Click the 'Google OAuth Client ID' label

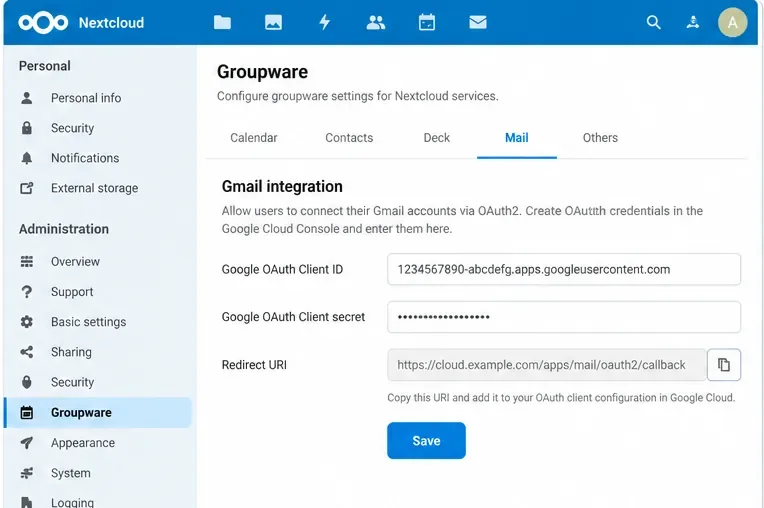point(282,269)
